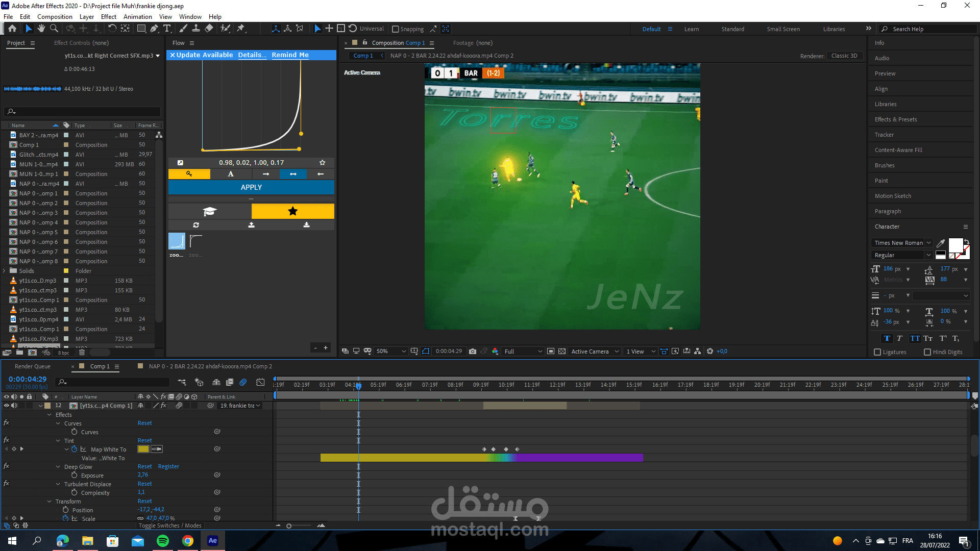Screen dimensions: 980x551
Task: Select the Hand tool
Action: coord(41,29)
